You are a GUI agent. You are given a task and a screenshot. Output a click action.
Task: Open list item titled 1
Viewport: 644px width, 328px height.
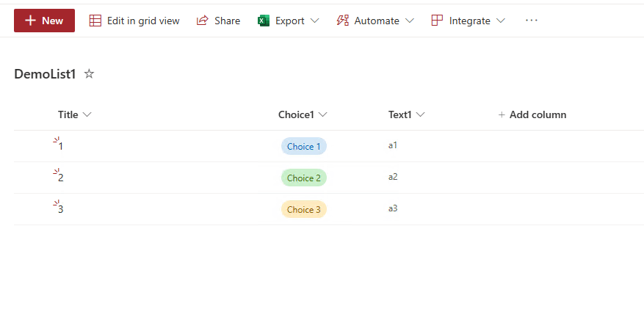[60, 146]
